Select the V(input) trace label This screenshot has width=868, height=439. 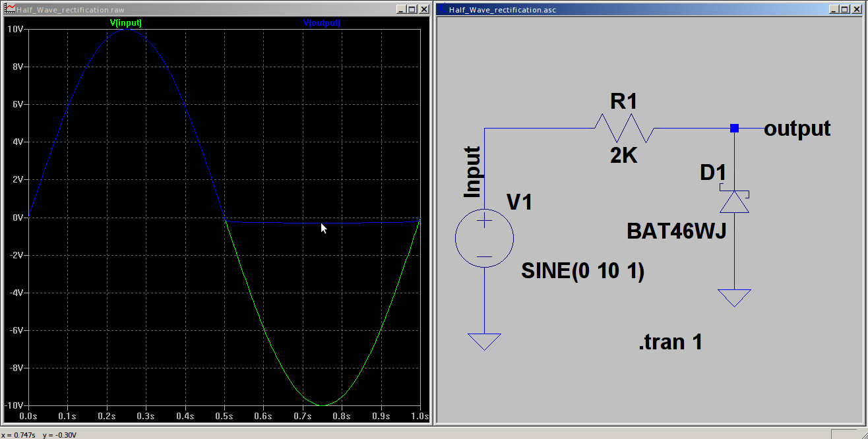[x=127, y=22]
